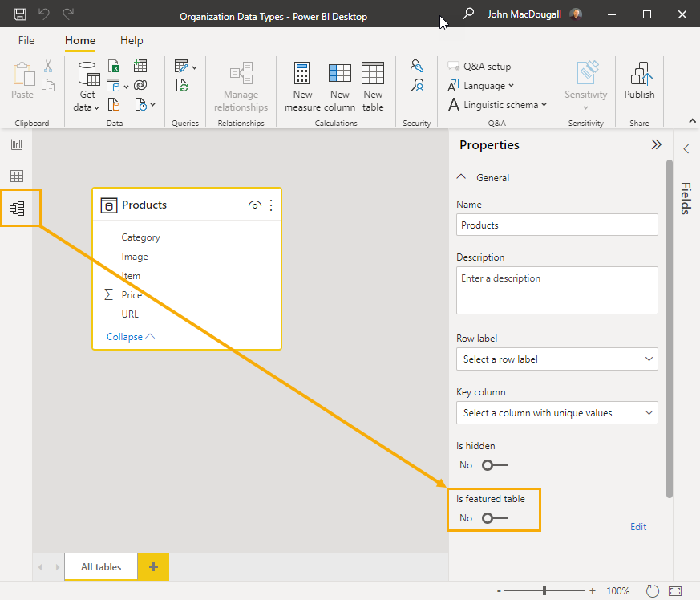Click the Power BI datasets icon

coord(113,85)
